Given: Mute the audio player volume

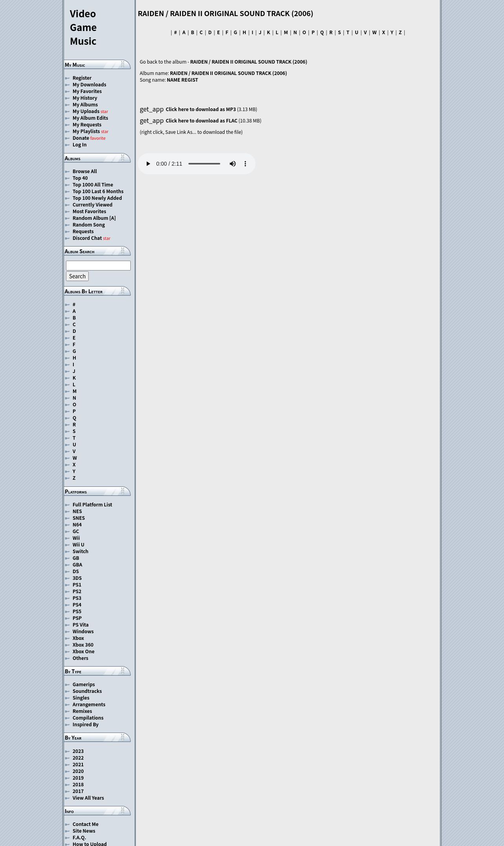Looking at the screenshot, I should tap(233, 164).
